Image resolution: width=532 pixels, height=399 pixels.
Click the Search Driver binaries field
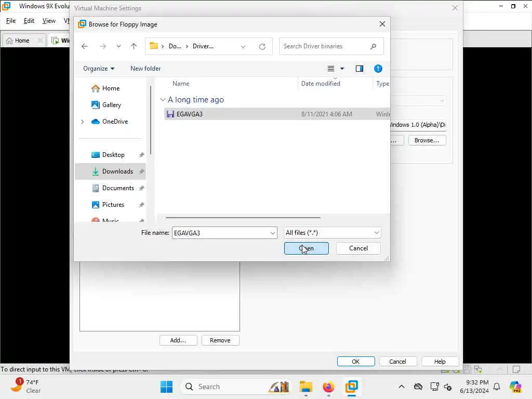pyautogui.click(x=331, y=46)
